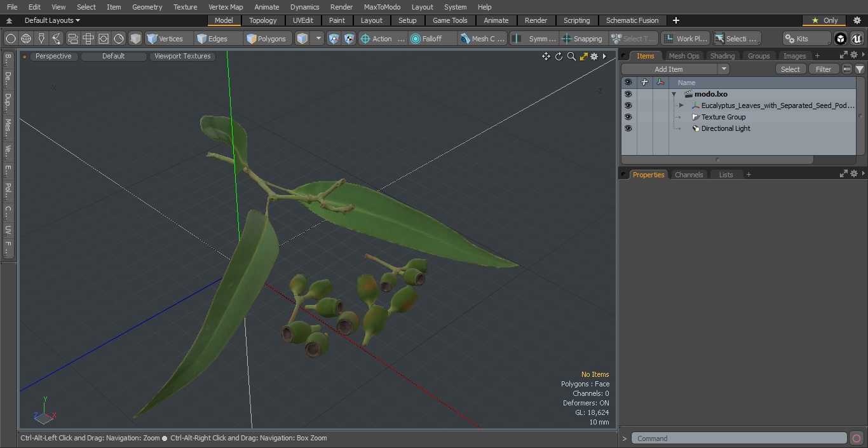
Task: Open the Viewport Textures dropdown
Action: [x=182, y=57]
